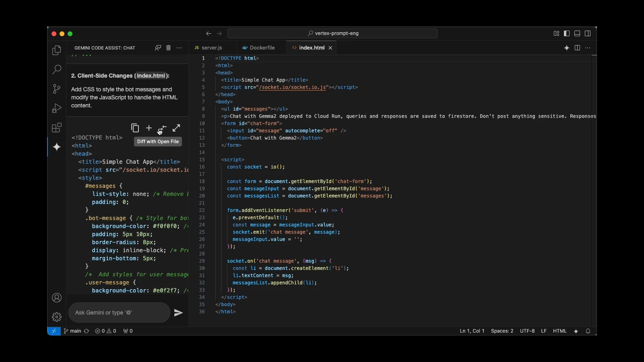Click the forwarded ports indicator showing 0

(128, 331)
